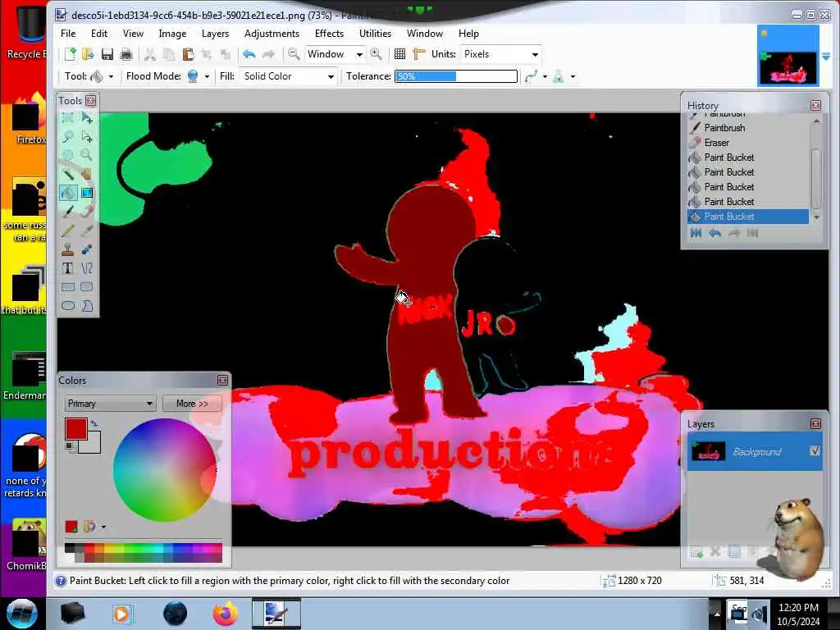Viewport: 840px width, 630px height.
Task: Click the Undo arrow in the toolbar
Action: point(249,54)
